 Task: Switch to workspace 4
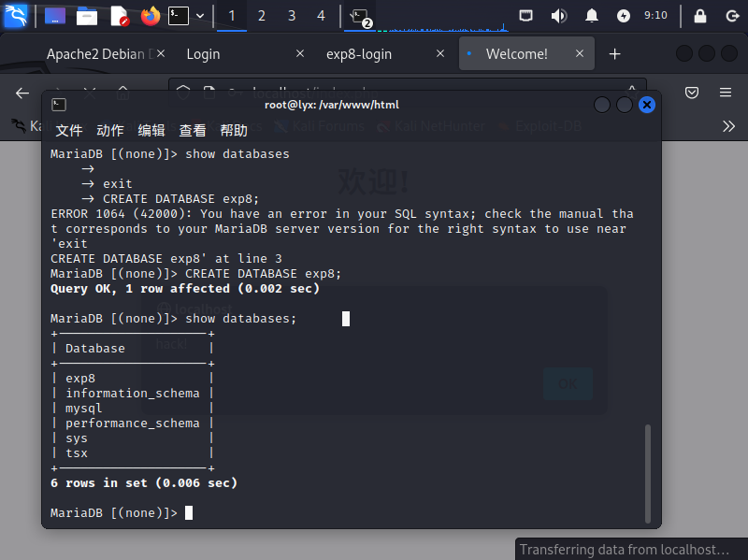pos(321,16)
